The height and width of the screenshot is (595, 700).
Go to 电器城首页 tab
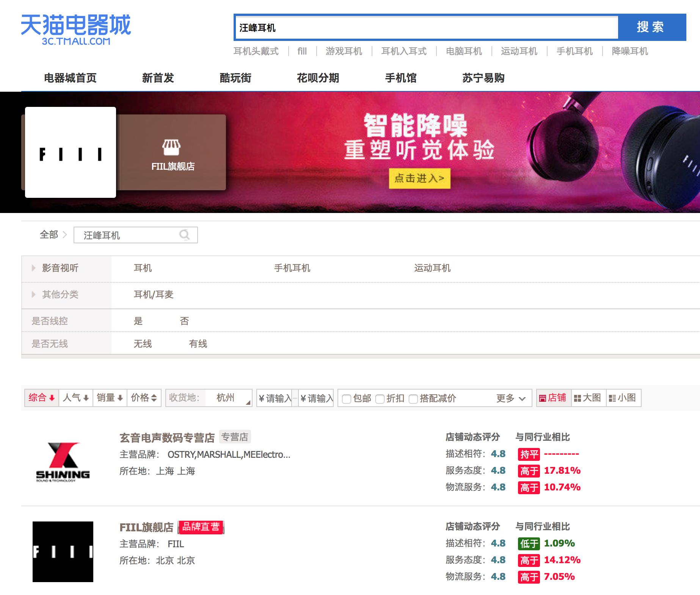click(x=70, y=78)
